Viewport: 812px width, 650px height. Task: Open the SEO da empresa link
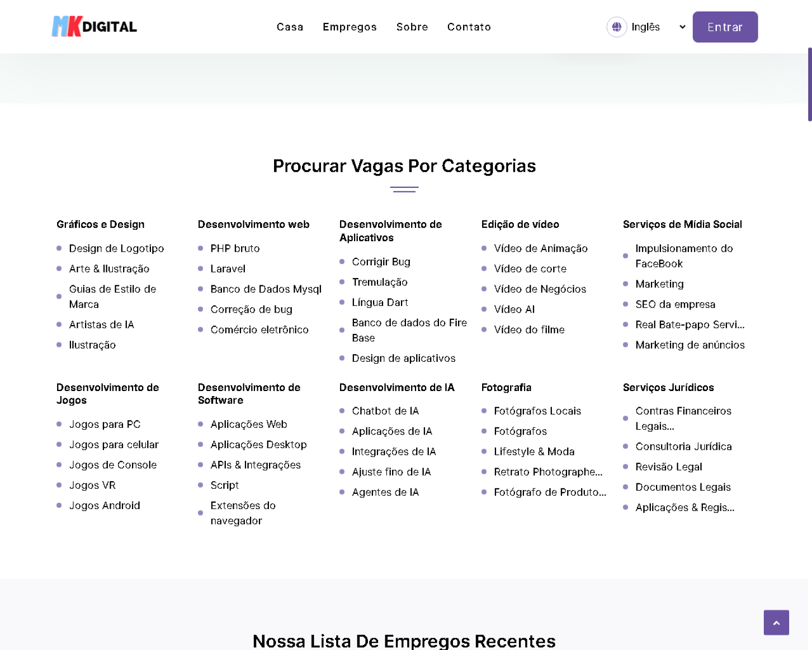[675, 304]
